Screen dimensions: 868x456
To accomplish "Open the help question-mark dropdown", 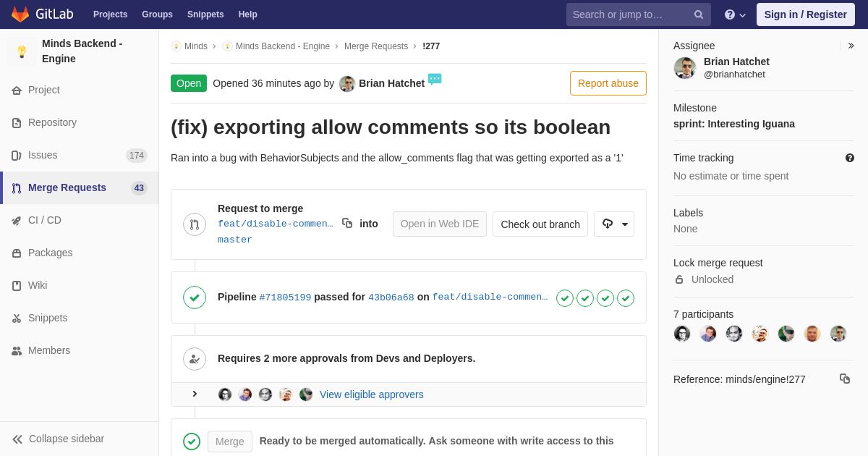I will (x=735, y=14).
